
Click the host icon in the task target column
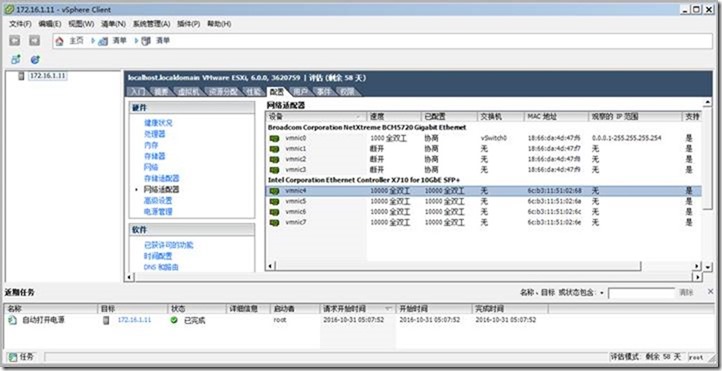[x=106, y=320]
